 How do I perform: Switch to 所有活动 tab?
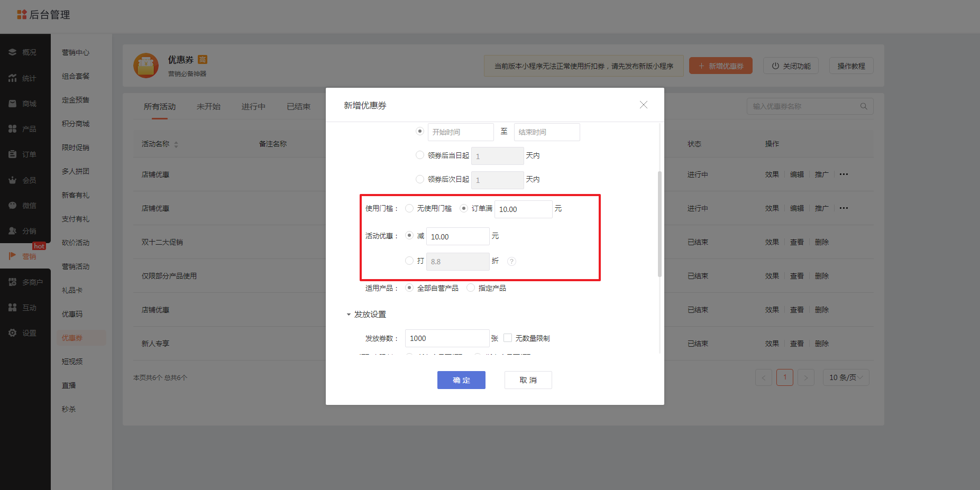[x=160, y=107]
